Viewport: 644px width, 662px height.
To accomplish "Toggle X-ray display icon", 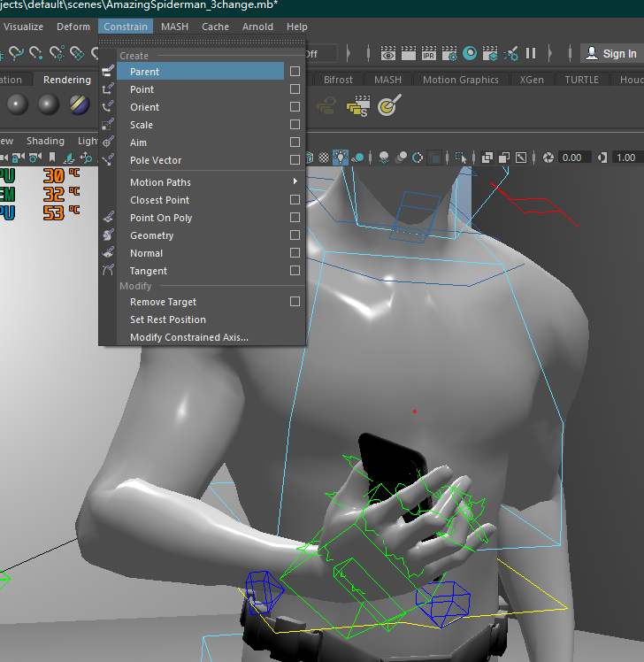I will pyautogui.click(x=487, y=158).
